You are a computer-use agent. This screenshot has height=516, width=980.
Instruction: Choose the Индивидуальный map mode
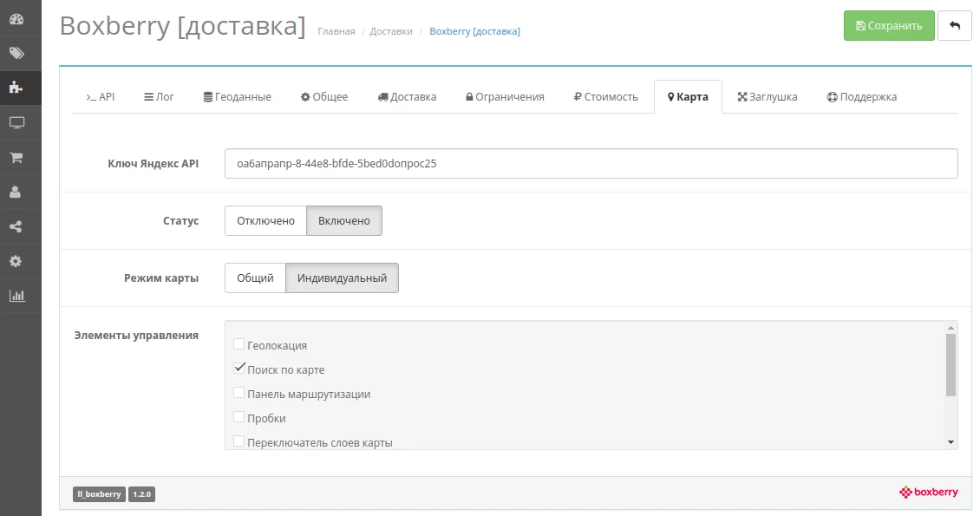tap(342, 278)
